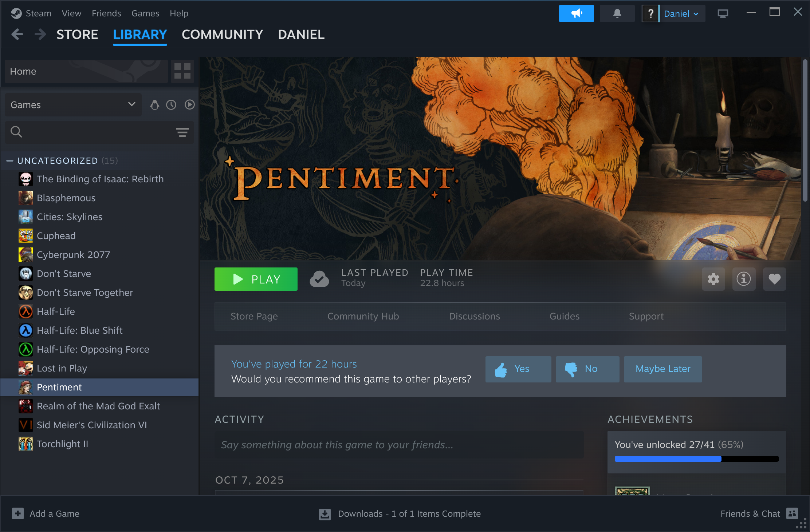Select the Cuphead game icon
This screenshot has width=810, height=532.
[26, 236]
